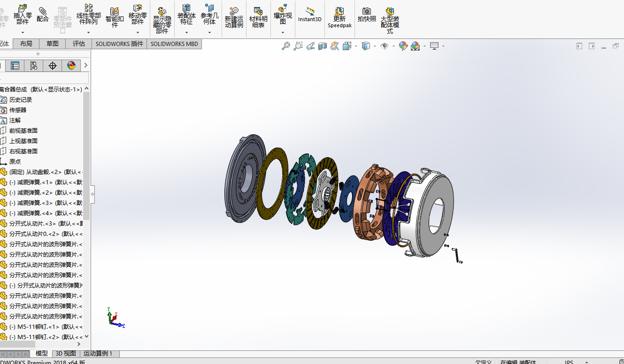This screenshot has height=364, width=624.
Task: Open the View Orientation dropdown arrow
Action: tap(356, 46)
